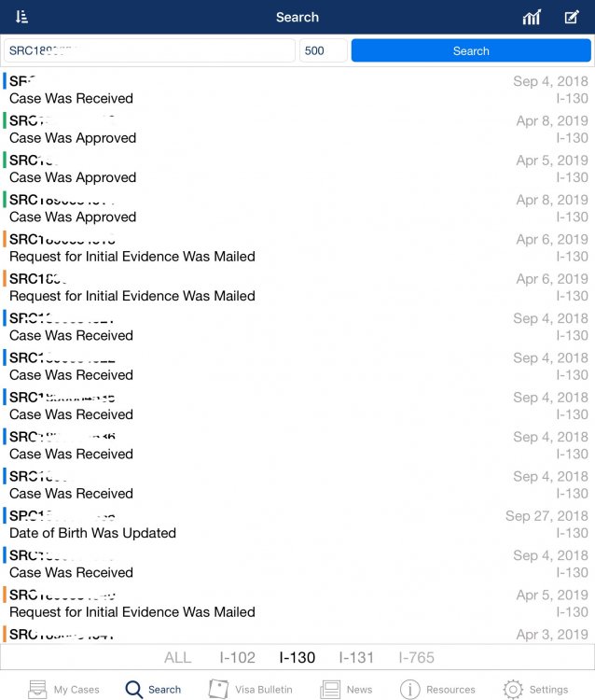
Task: Tap the sort order icon
Action: point(22,17)
